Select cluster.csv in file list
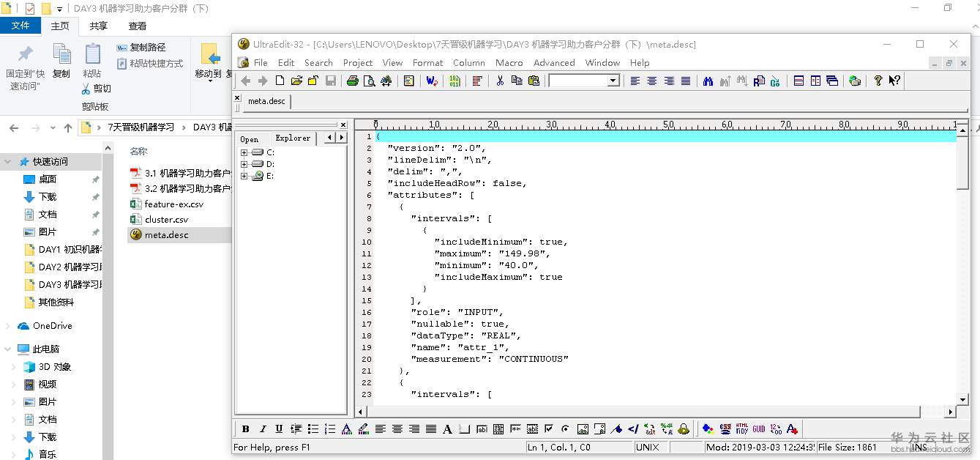Viewport: 980px width, 460px height. tap(166, 219)
